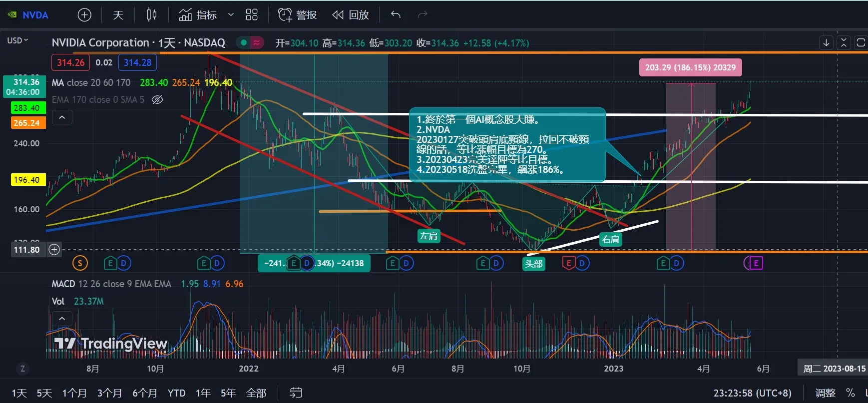Switch range to 5天
Screen dimensions: 868x403
(x=44, y=393)
